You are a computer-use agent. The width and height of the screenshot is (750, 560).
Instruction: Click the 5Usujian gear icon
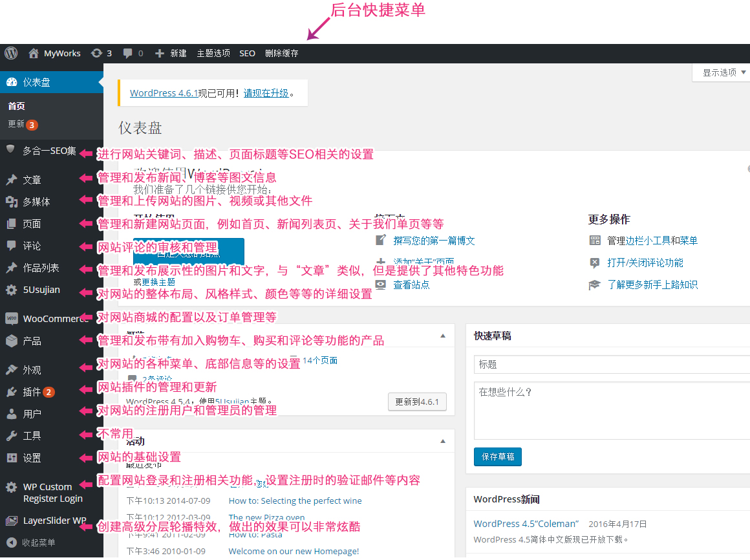click(12, 290)
